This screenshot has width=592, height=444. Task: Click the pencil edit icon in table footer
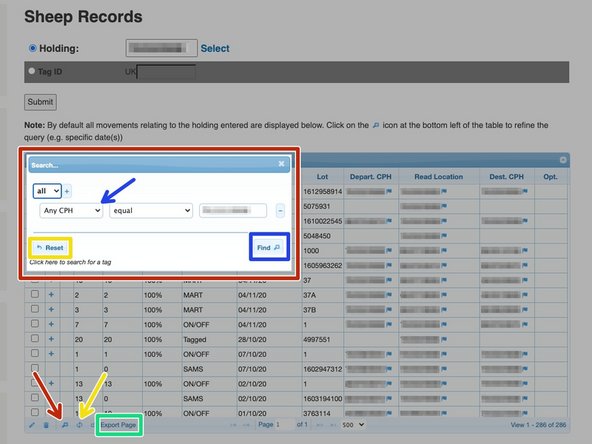[x=32, y=425]
